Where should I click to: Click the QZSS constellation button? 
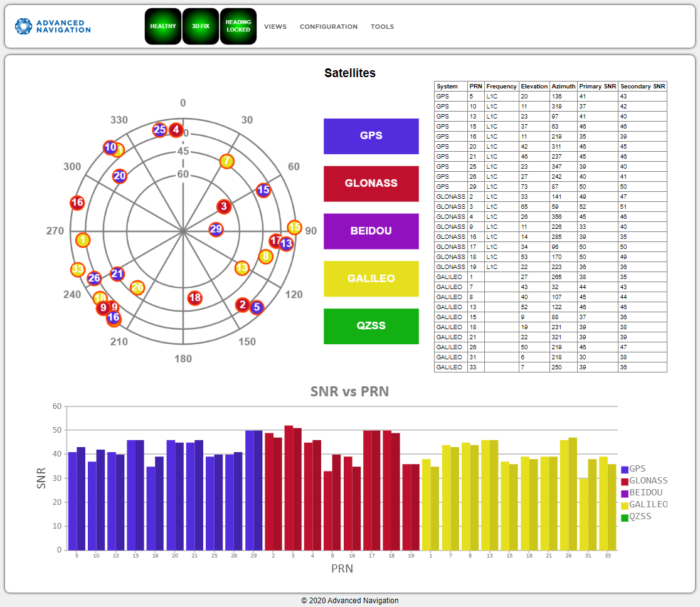[371, 326]
